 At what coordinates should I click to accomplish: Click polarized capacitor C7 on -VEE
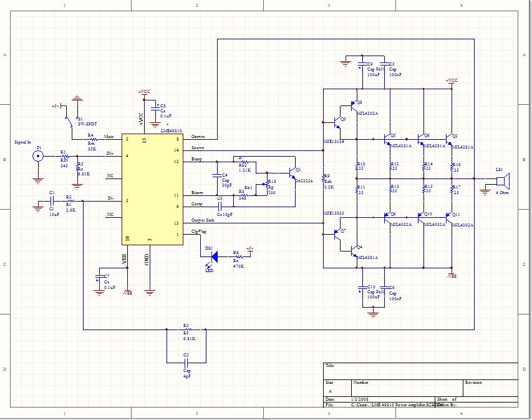(99, 276)
